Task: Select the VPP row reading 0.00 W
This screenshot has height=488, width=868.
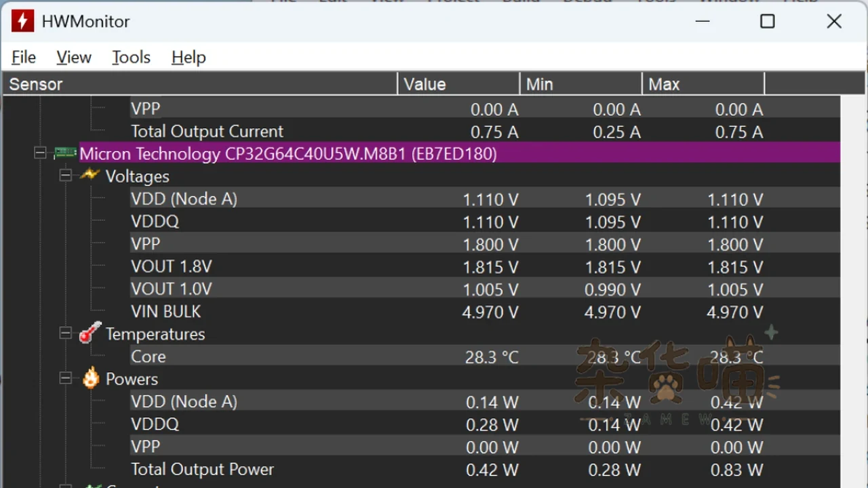Action: click(485, 447)
